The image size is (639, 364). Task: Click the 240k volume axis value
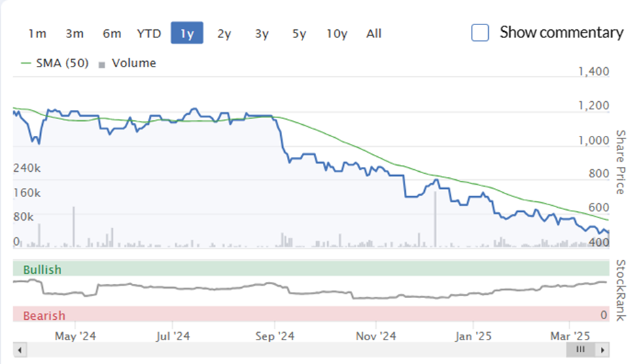[27, 168]
